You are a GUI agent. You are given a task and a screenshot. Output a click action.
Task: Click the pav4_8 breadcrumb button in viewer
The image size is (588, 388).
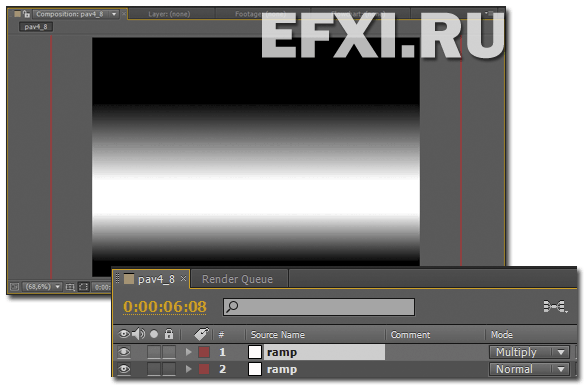(x=36, y=27)
